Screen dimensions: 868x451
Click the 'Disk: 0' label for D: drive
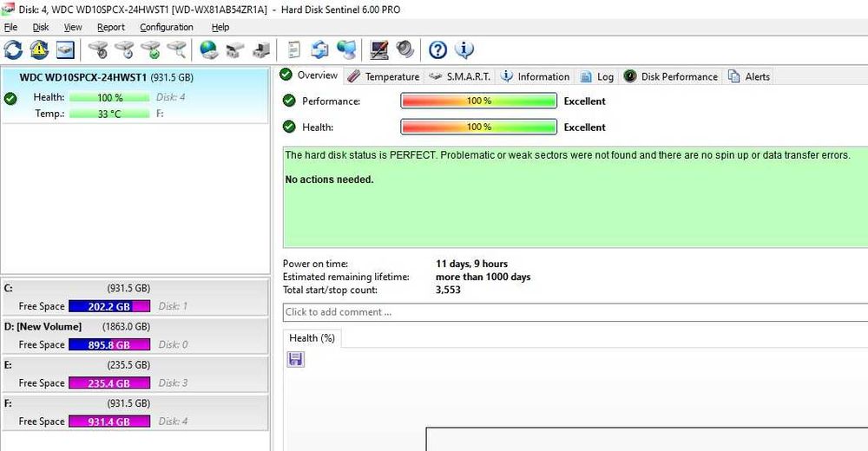coord(173,344)
